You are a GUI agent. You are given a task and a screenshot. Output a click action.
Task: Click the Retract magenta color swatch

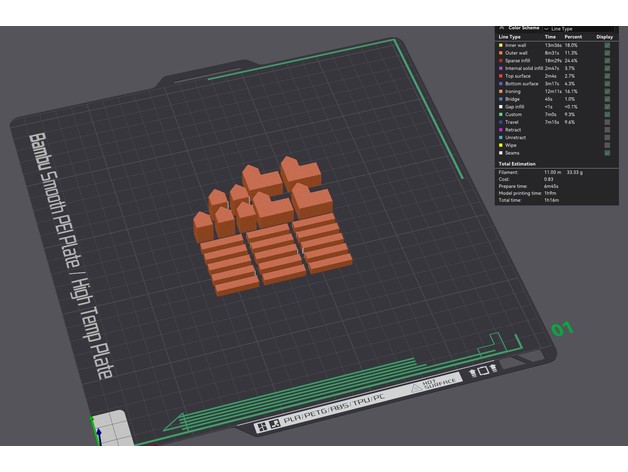(x=501, y=129)
